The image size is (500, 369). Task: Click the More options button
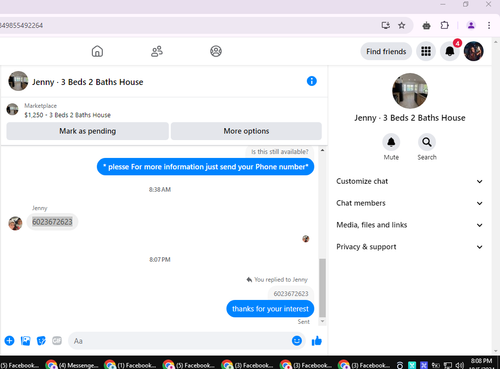246,131
